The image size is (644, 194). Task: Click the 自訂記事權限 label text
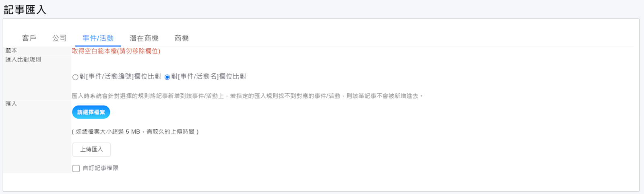(101, 168)
